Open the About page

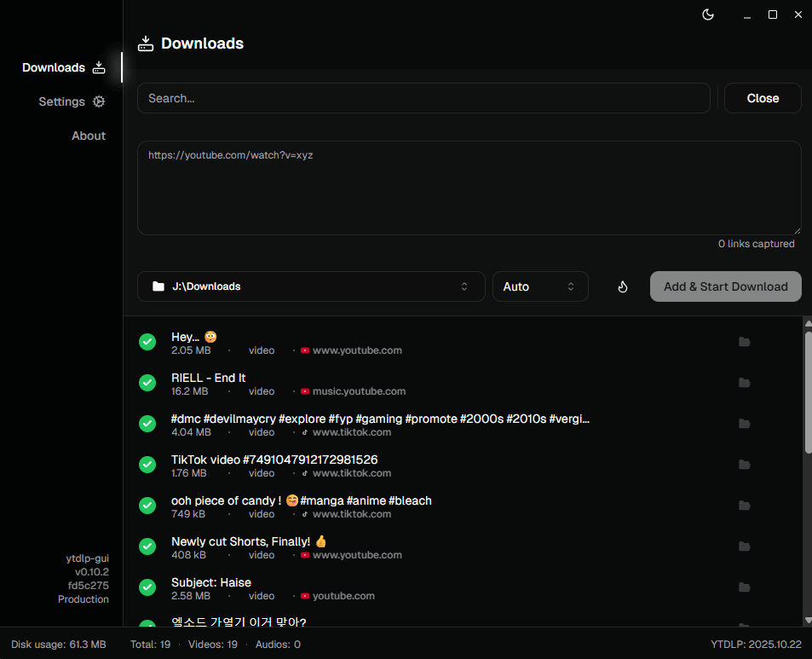pyautogui.click(x=89, y=136)
